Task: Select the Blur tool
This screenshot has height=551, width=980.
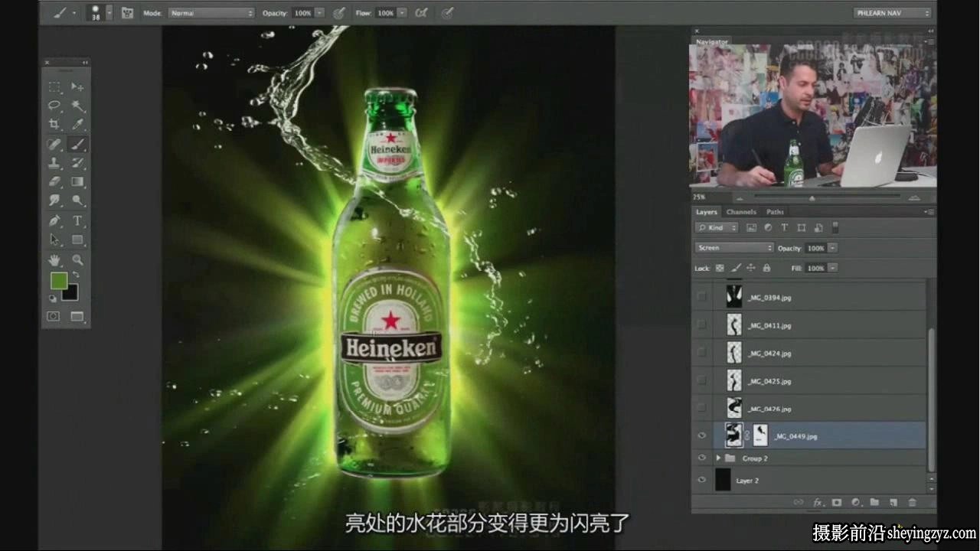Action: pos(54,201)
